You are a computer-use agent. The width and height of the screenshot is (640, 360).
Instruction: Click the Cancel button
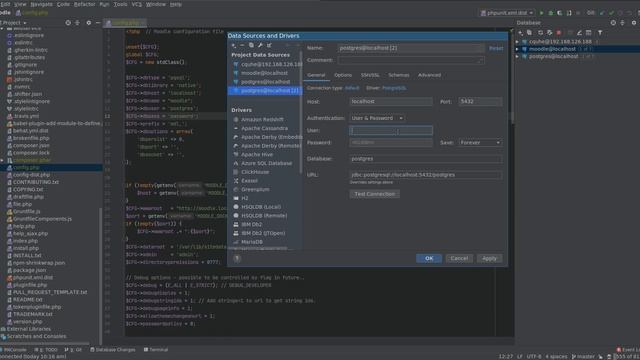(x=459, y=258)
